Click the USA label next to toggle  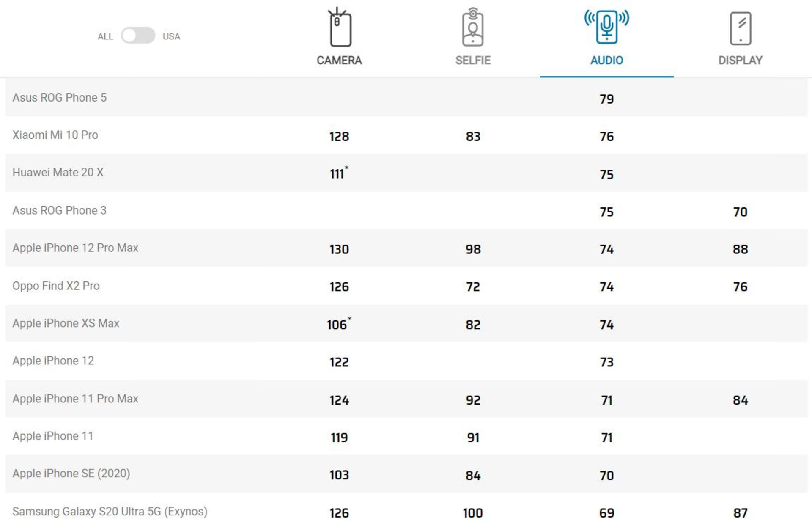(171, 36)
